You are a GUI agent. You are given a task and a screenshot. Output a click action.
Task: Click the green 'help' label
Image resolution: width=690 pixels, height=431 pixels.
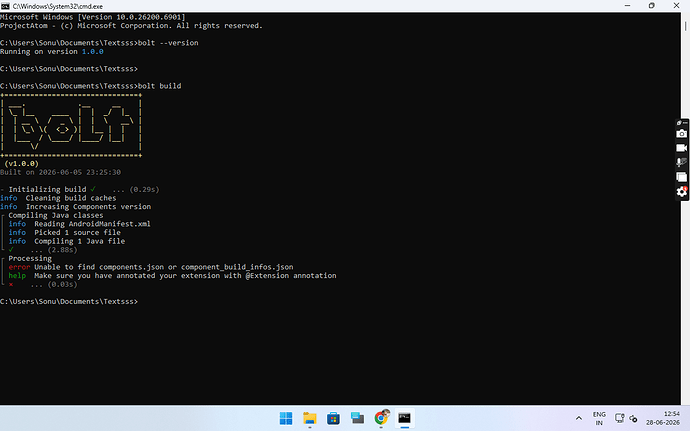[17, 276]
